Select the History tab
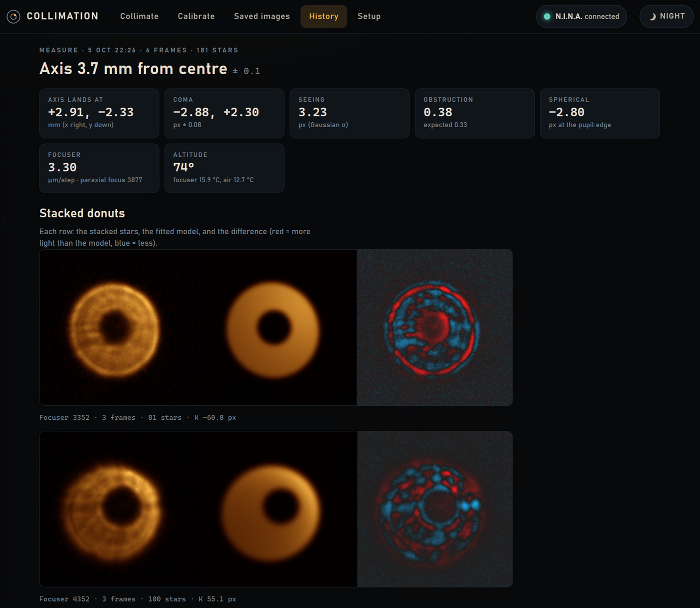Viewport: 700px width, 608px height. 324,17
